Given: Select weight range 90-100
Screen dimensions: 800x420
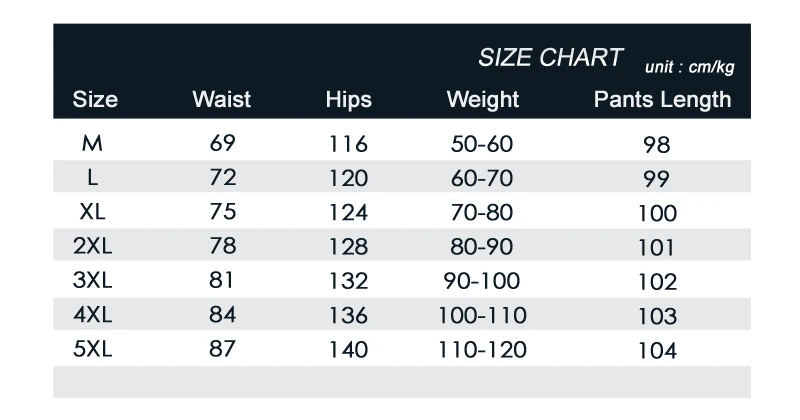Looking at the screenshot, I should tap(482, 281).
